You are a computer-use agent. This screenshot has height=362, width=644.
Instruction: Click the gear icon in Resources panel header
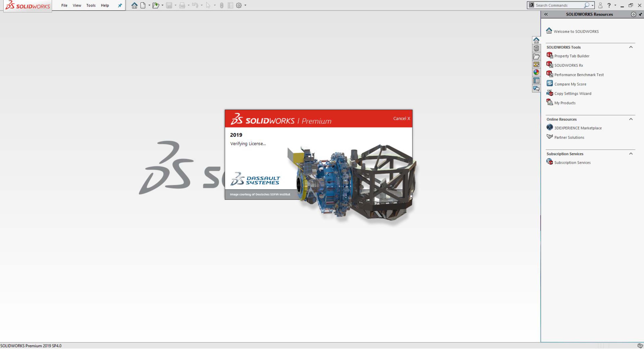633,14
